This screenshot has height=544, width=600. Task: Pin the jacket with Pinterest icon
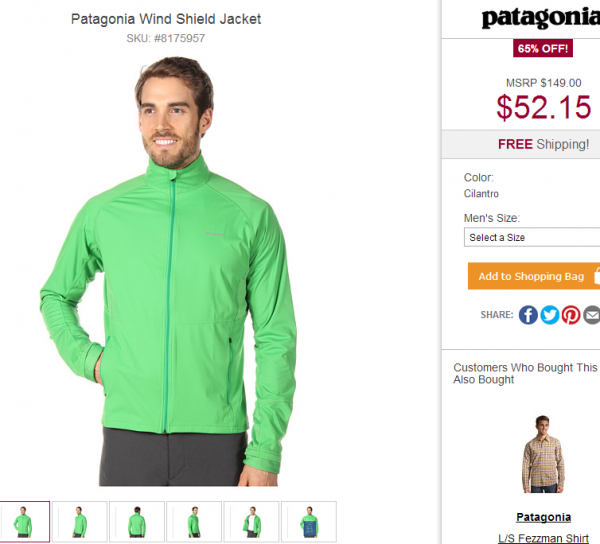pos(571,315)
